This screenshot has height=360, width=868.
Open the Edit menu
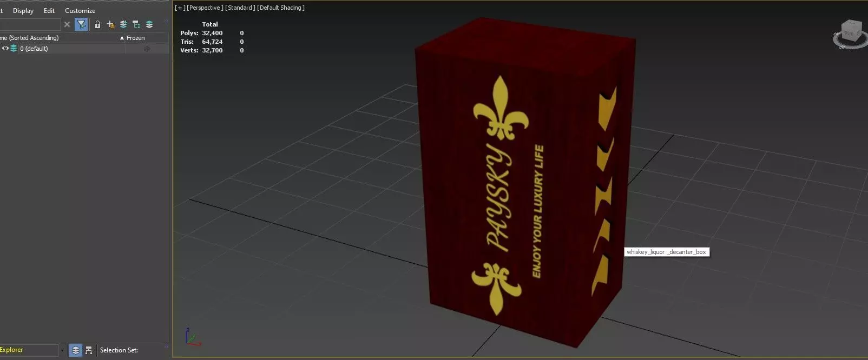point(49,11)
